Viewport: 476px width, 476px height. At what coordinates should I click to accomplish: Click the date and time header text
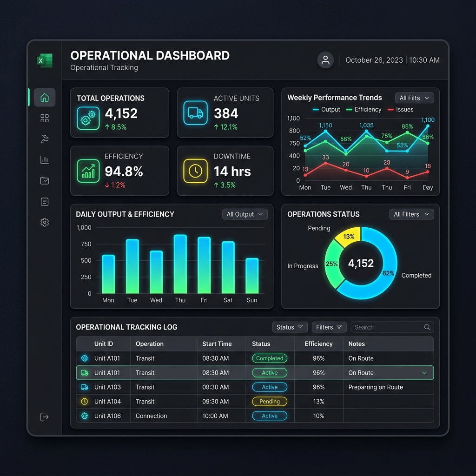[x=392, y=60]
